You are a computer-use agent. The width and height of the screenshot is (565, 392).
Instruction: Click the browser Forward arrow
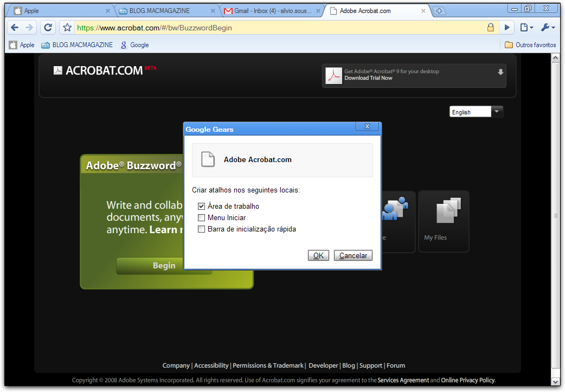pyautogui.click(x=29, y=28)
